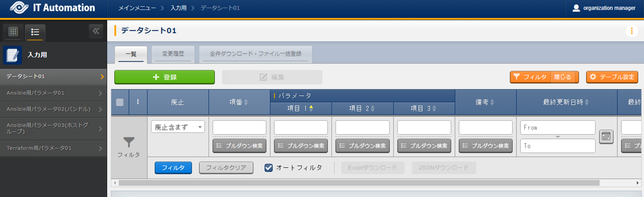644x197 pixels.
Task: Expand データシート01 sidebar item
Action: [53, 76]
